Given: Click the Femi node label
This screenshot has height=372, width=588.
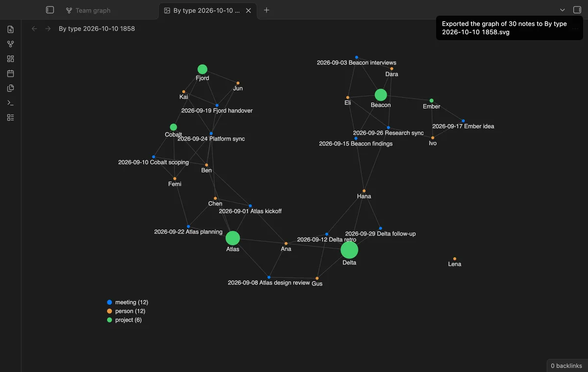Looking at the screenshot, I should point(175,184).
